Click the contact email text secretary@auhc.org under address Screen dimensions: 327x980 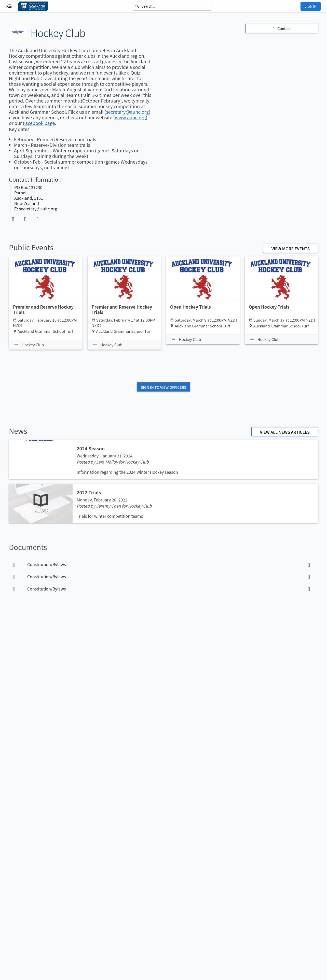tap(38, 209)
